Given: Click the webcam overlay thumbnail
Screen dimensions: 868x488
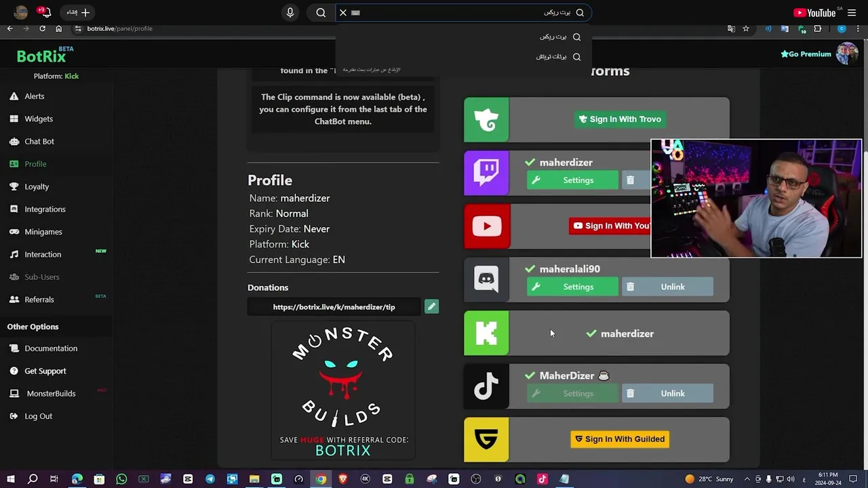Looking at the screenshot, I should point(756,199).
